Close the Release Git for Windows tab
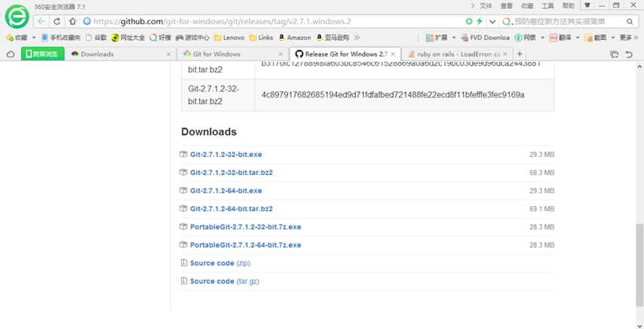Image resolution: width=644 pixels, height=329 pixels. click(393, 54)
